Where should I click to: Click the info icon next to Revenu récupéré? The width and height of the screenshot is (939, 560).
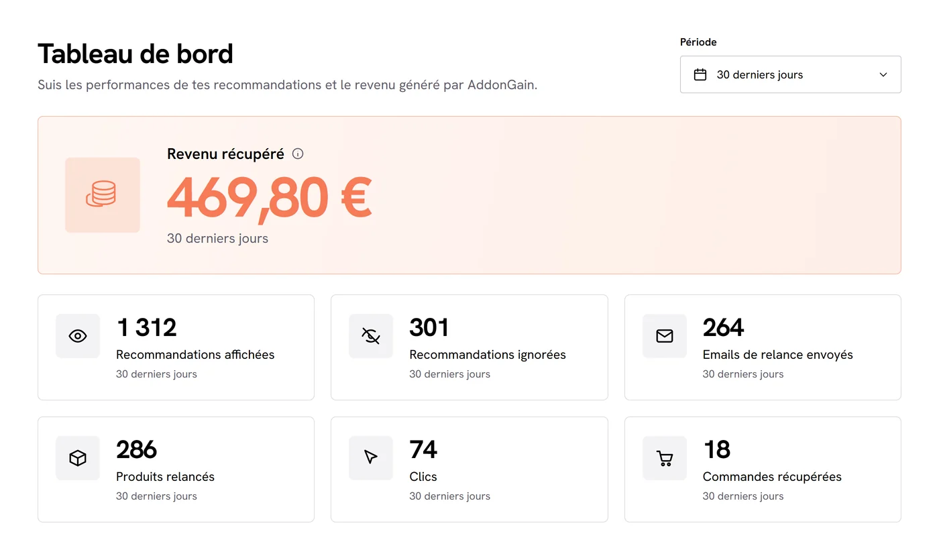pos(298,154)
